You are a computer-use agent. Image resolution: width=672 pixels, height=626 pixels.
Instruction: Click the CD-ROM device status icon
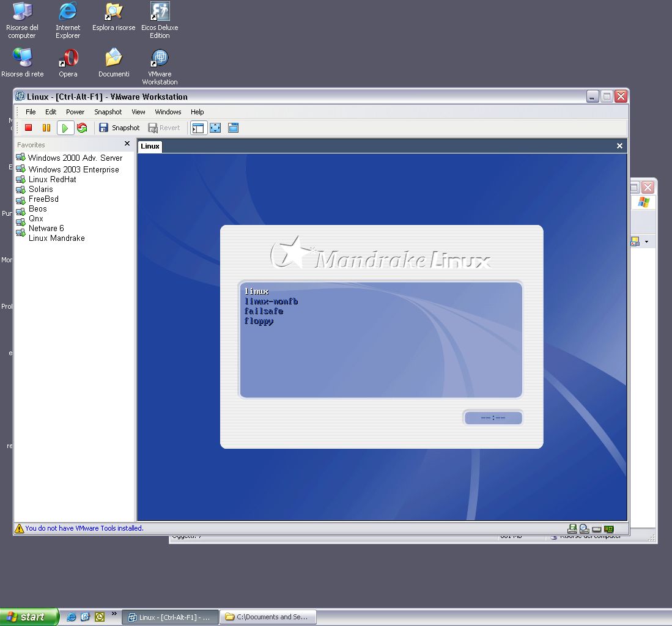(584, 529)
